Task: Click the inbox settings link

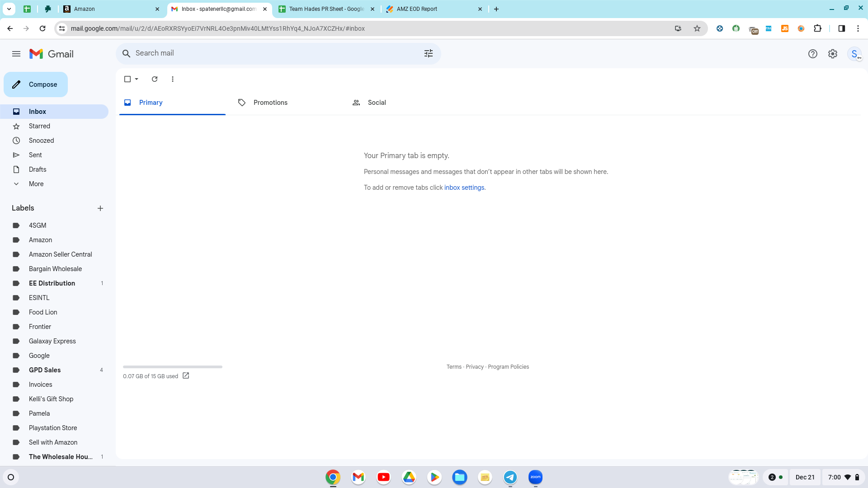Action: pyautogui.click(x=464, y=188)
